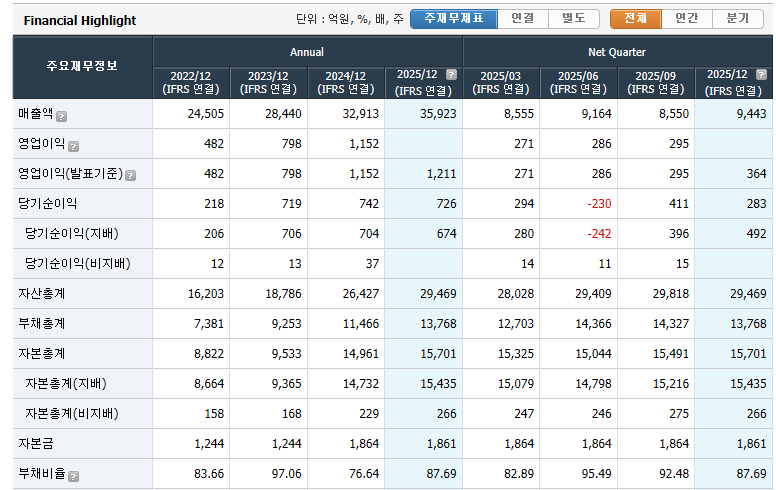The image size is (776, 490).
Task: Click the 2023/12 annual column header
Action: coord(268,83)
